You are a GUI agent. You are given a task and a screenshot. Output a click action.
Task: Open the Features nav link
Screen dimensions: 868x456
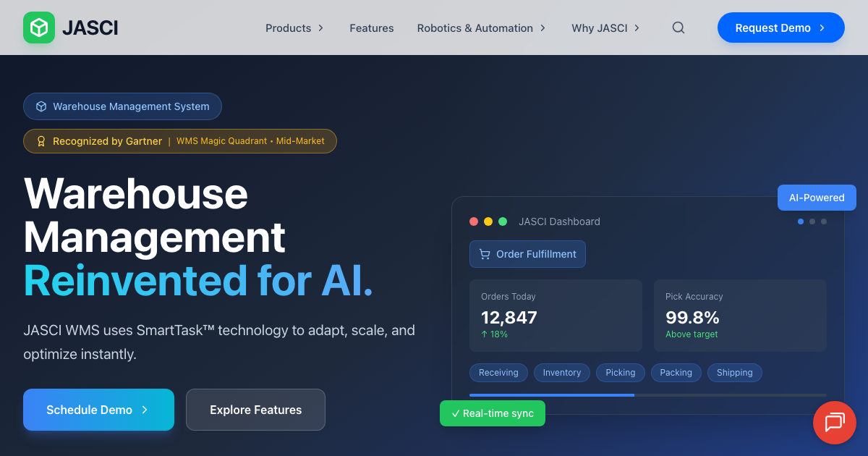[371, 28]
